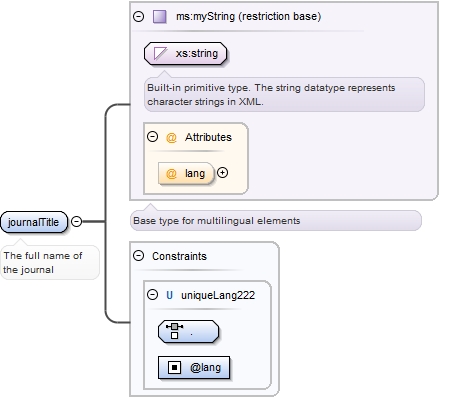
Task: Click the selector hierarchy icon
Action: (174, 331)
